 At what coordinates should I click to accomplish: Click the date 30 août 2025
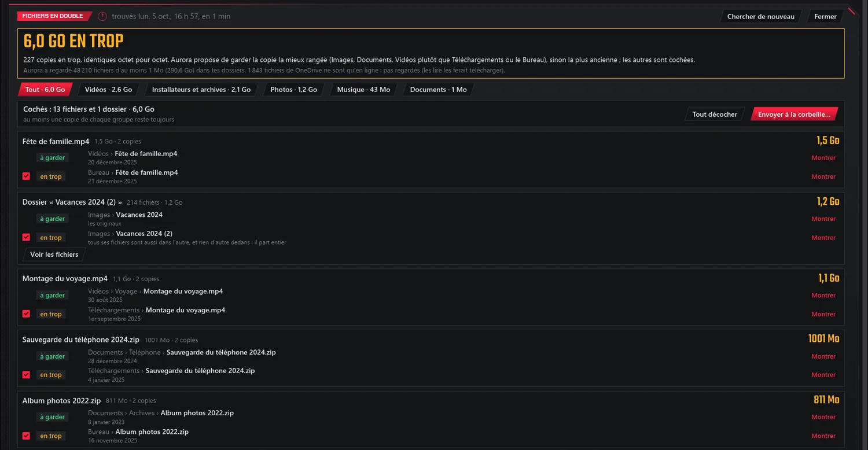point(105,300)
